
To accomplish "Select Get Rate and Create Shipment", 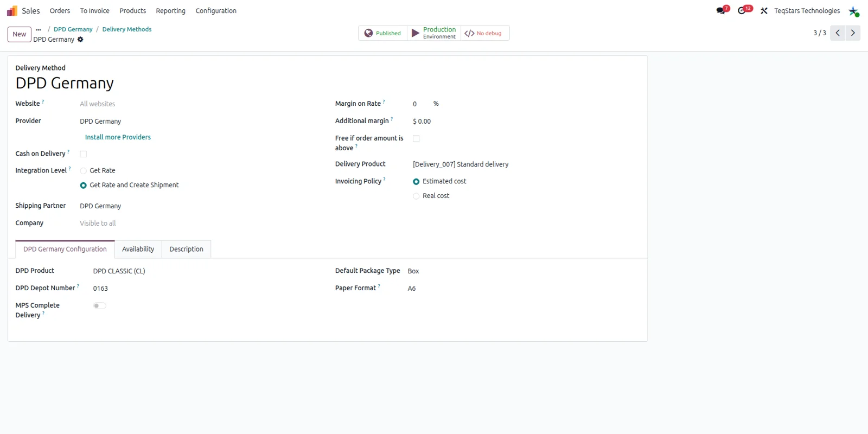I will 84,186.
